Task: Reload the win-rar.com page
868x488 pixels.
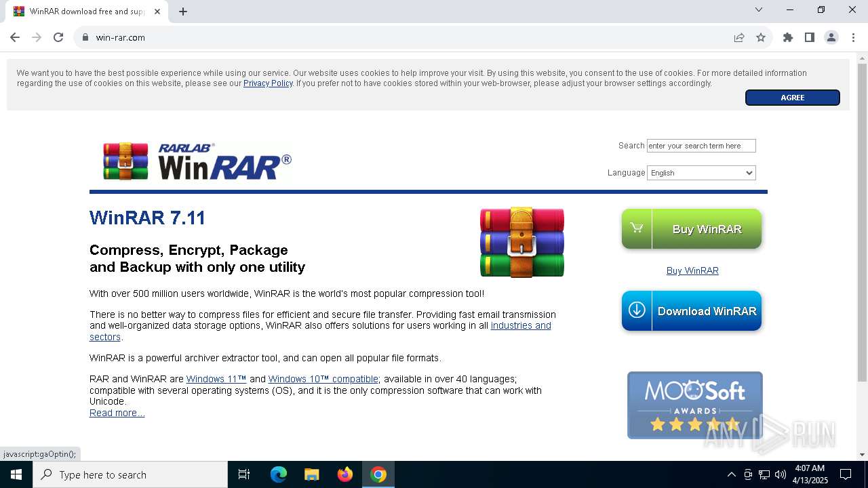Action: point(58,37)
